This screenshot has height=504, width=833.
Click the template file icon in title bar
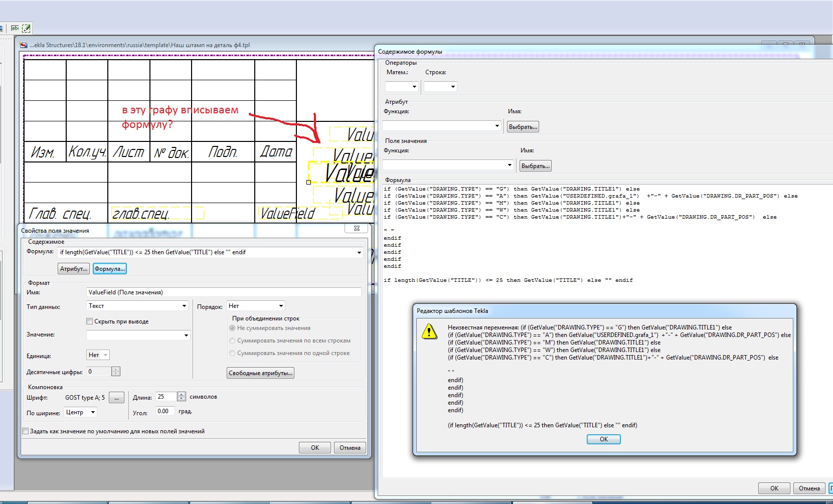click(x=24, y=45)
